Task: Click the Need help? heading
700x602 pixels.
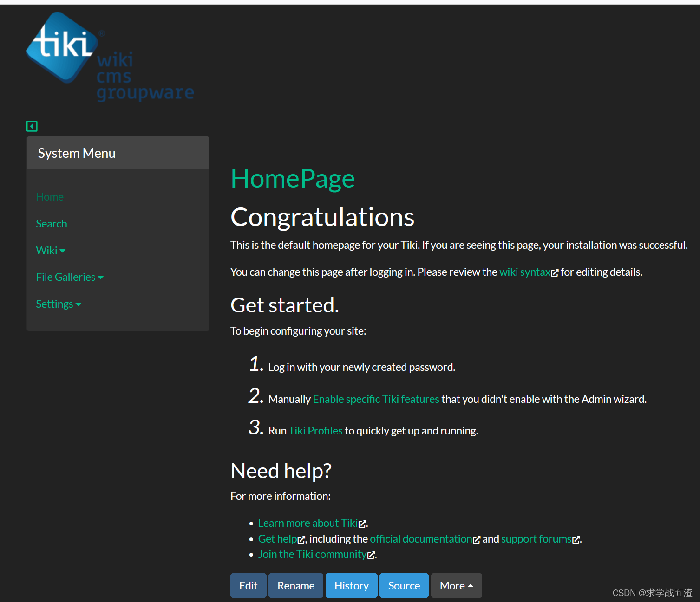Action: tap(281, 471)
